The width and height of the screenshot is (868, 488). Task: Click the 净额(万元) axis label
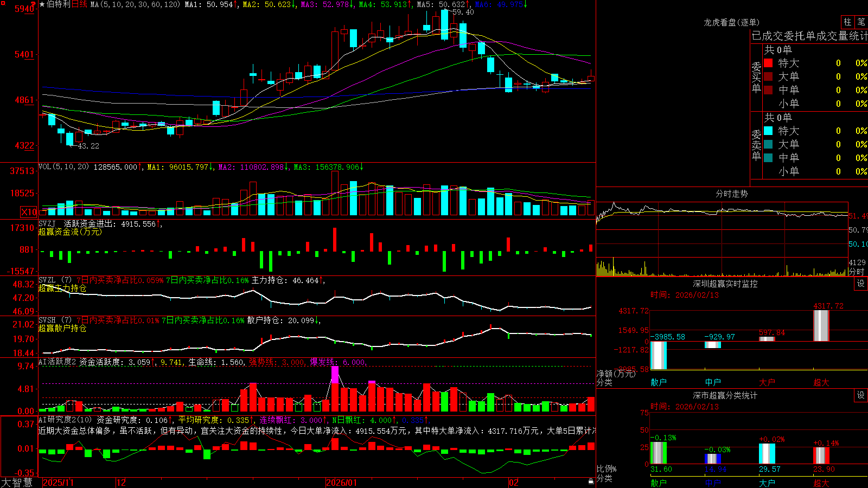[x=616, y=374]
